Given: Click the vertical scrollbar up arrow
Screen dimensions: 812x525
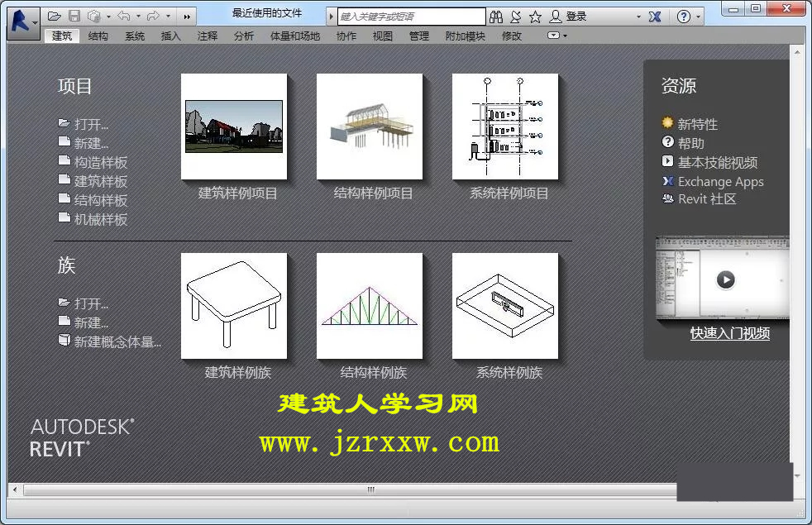Looking at the screenshot, I should 797,52.
